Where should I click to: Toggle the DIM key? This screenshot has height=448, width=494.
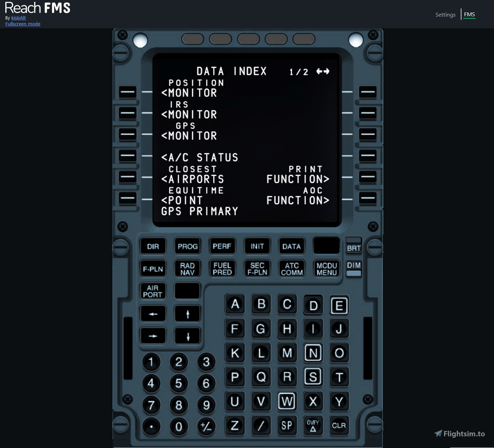click(353, 268)
